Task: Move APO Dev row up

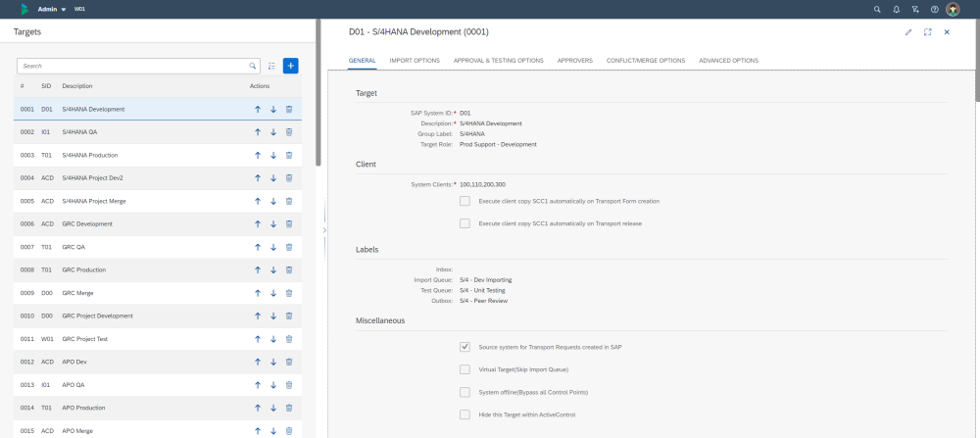Action: [258, 362]
